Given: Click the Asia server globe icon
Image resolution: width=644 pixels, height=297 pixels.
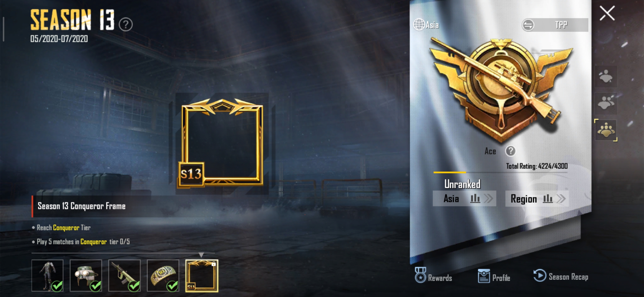Looking at the screenshot, I should (419, 24).
